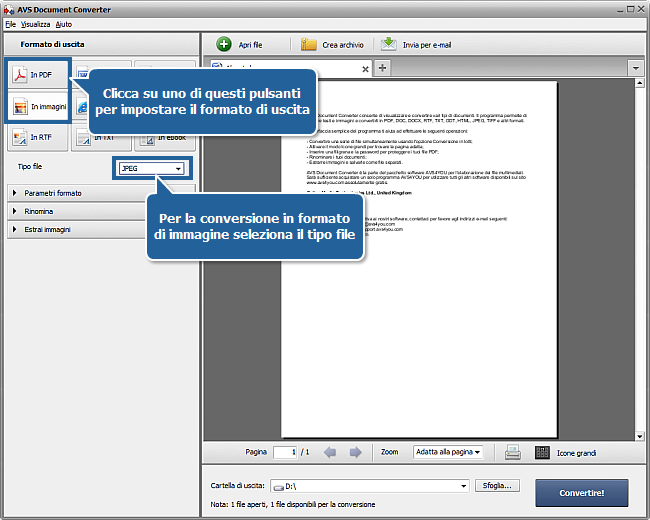
Task: Click the Crea archivio folder icon
Action: [309, 45]
